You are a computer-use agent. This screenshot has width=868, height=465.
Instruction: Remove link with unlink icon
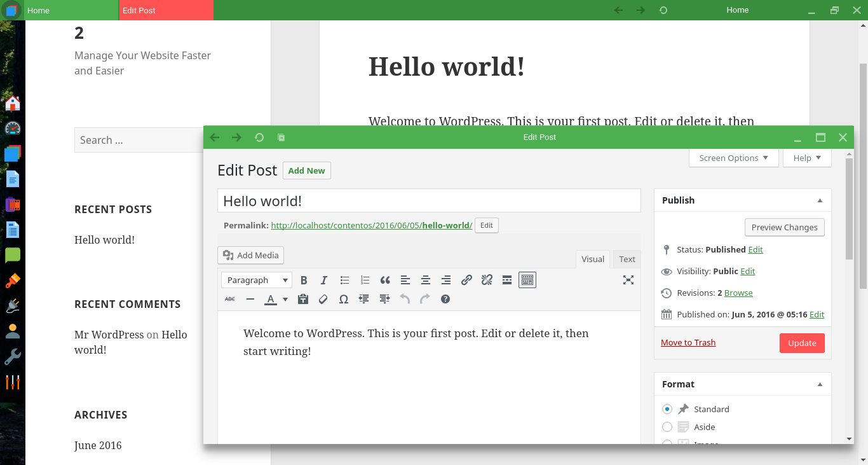click(x=487, y=280)
